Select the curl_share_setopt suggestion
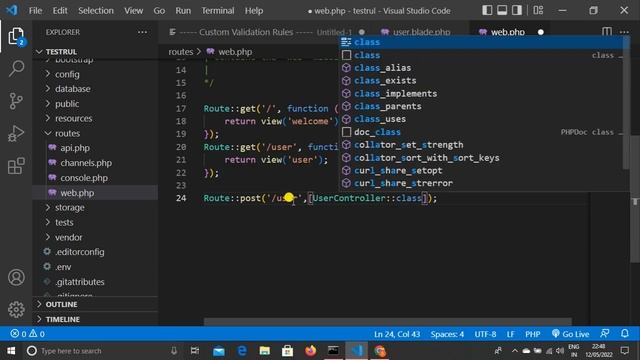 click(x=482, y=170)
